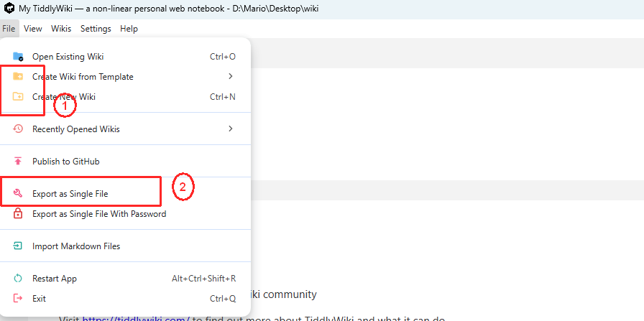Viewport: 644px width, 321px height.
Task: Click the Exit door icon
Action: pyautogui.click(x=18, y=299)
